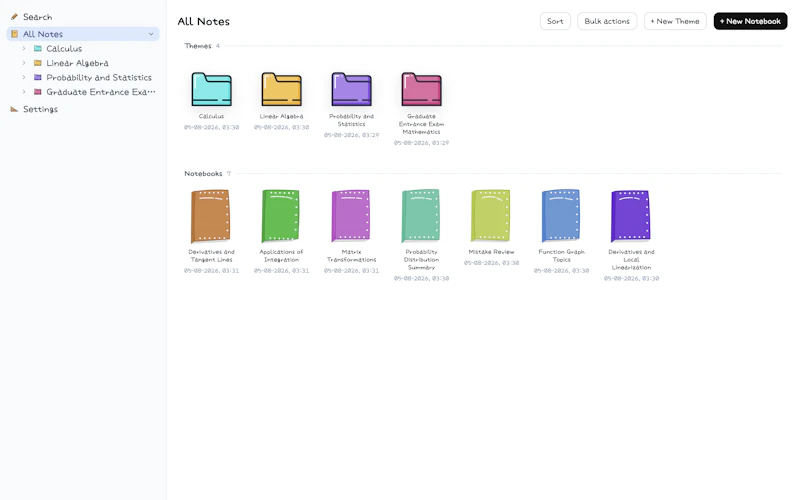800x500 pixels.
Task: Open the Calculus theme folder icon
Action: click(211, 89)
